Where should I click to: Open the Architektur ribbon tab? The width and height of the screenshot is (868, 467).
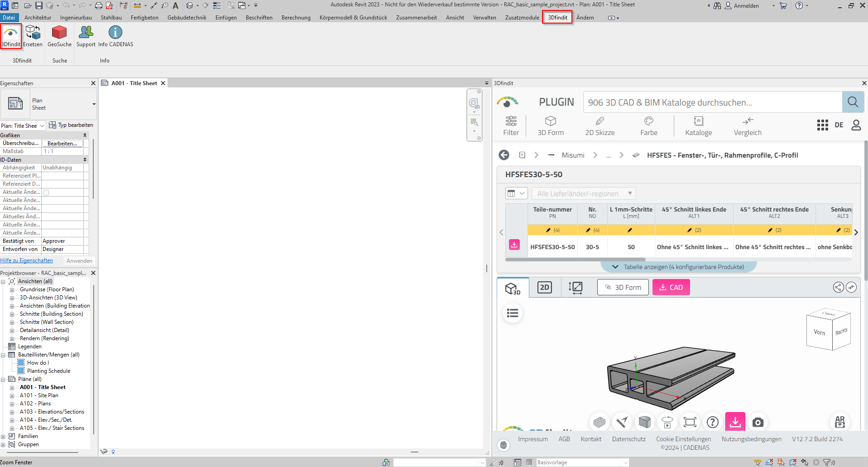(38, 18)
